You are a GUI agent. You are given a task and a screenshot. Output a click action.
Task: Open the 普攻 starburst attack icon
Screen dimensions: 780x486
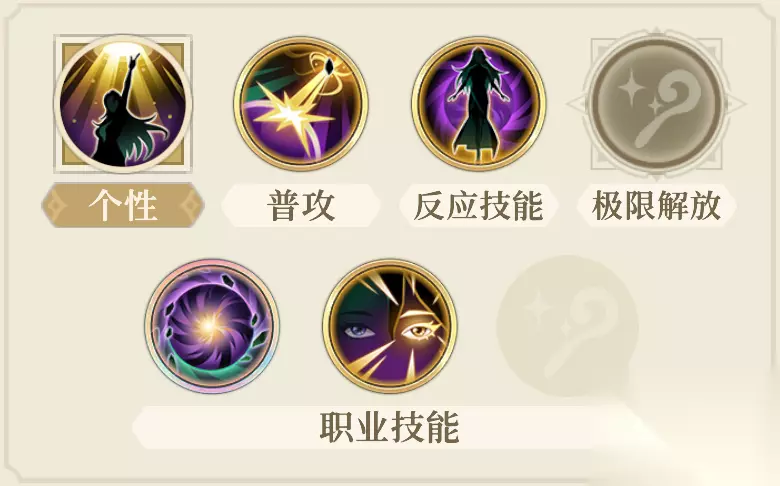[301, 104]
